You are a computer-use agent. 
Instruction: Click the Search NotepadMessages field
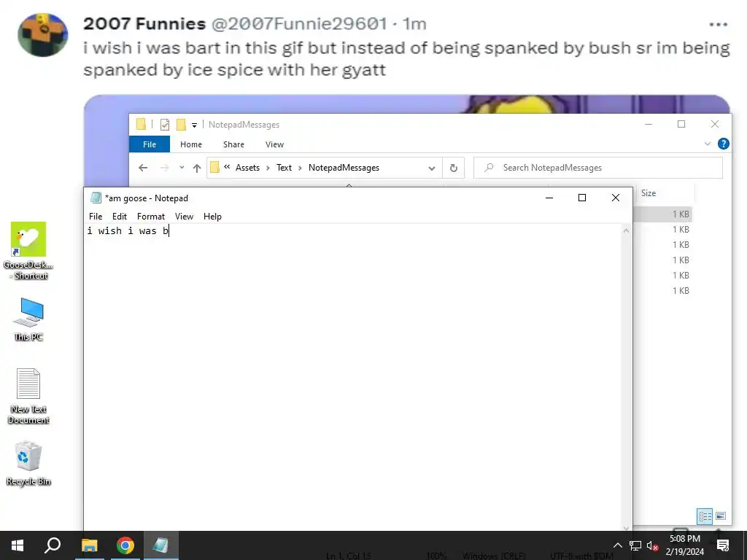[x=598, y=168]
